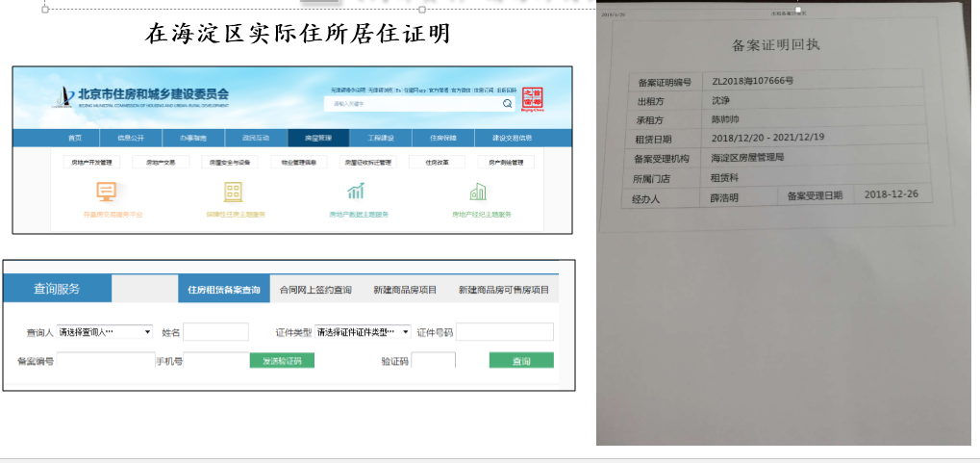Open the 查询人 dropdown
This screenshot has width=980, height=463.
(x=105, y=332)
